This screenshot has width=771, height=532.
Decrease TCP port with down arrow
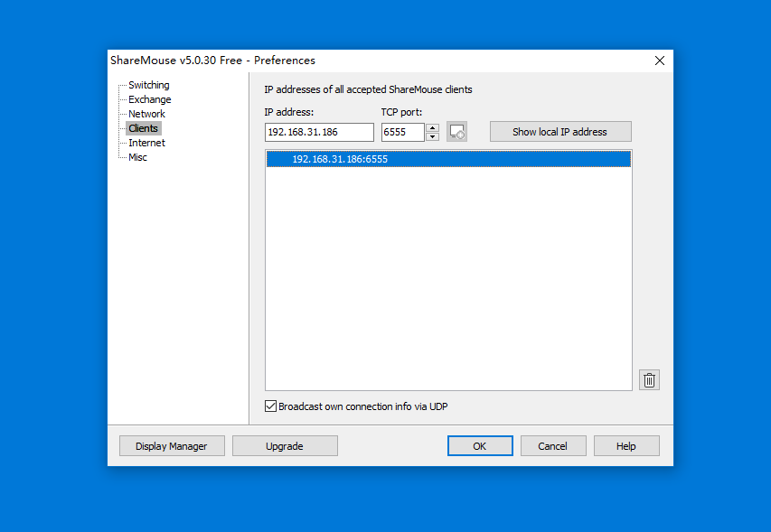pyautogui.click(x=433, y=136)
